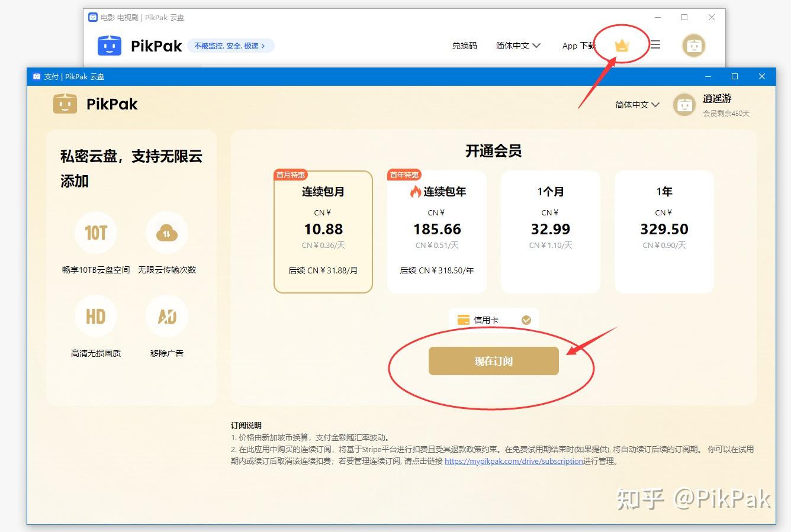
Task: Open the language dropdown in the main window
Action: click(x=517, y=45)
